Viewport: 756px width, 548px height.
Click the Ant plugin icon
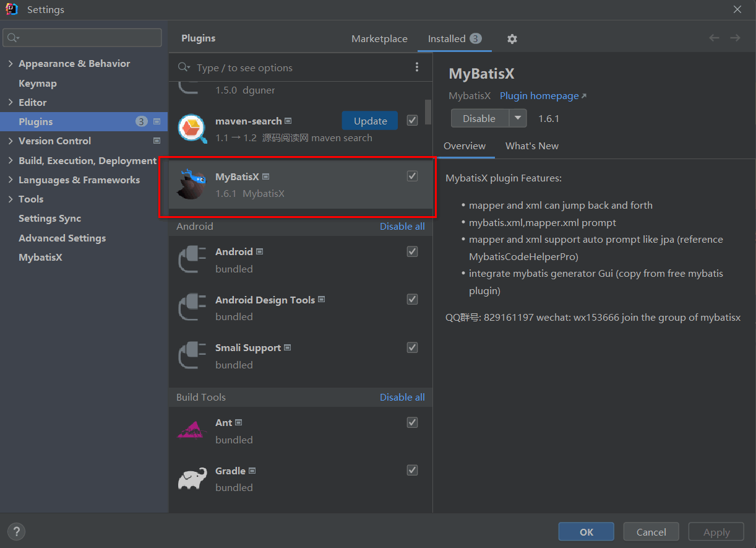pos(192,430)
